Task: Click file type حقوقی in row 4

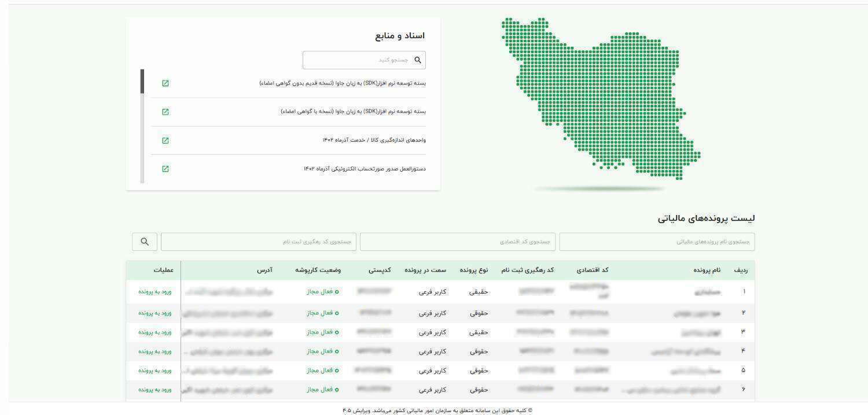Action: point(479,351)
